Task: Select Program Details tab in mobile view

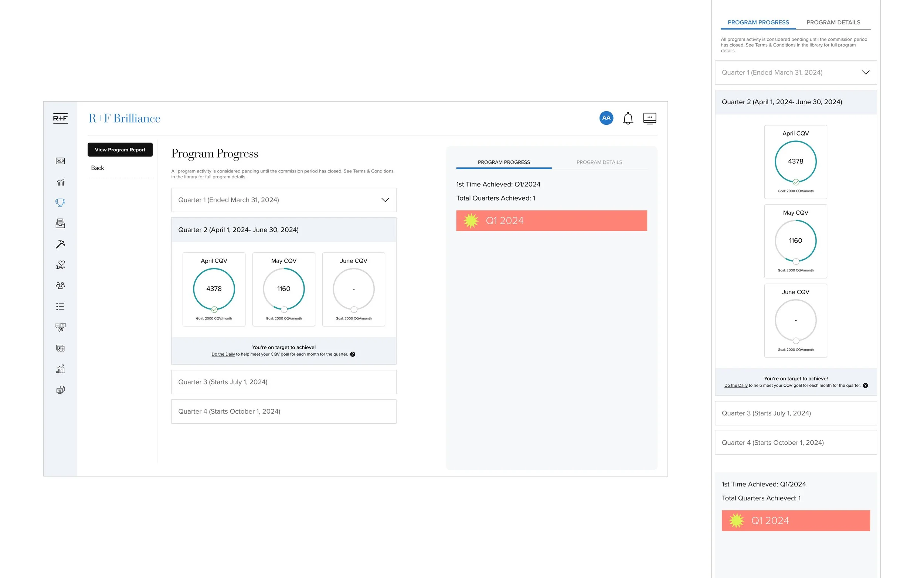Action: click(x=833, y=23)
